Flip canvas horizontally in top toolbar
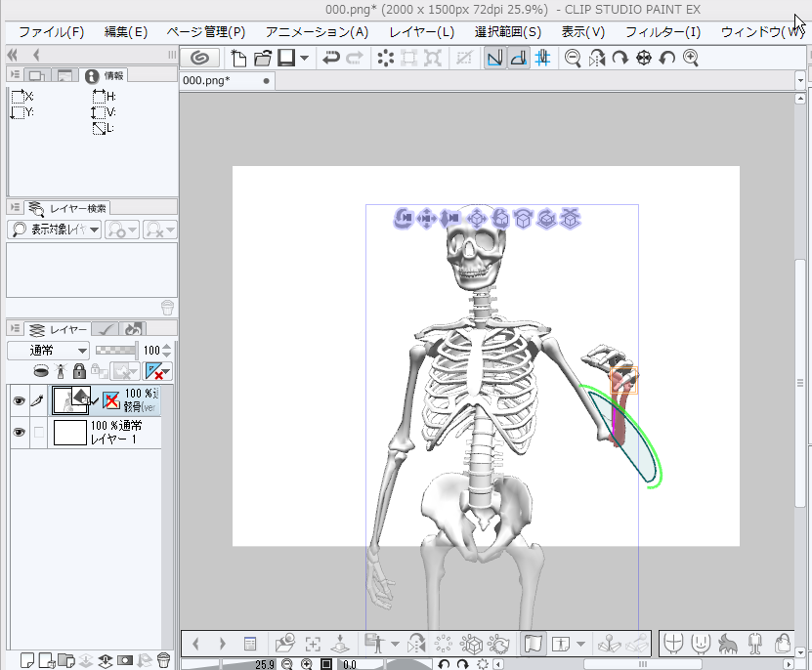The image size is (812, 670). click(597, 58)
